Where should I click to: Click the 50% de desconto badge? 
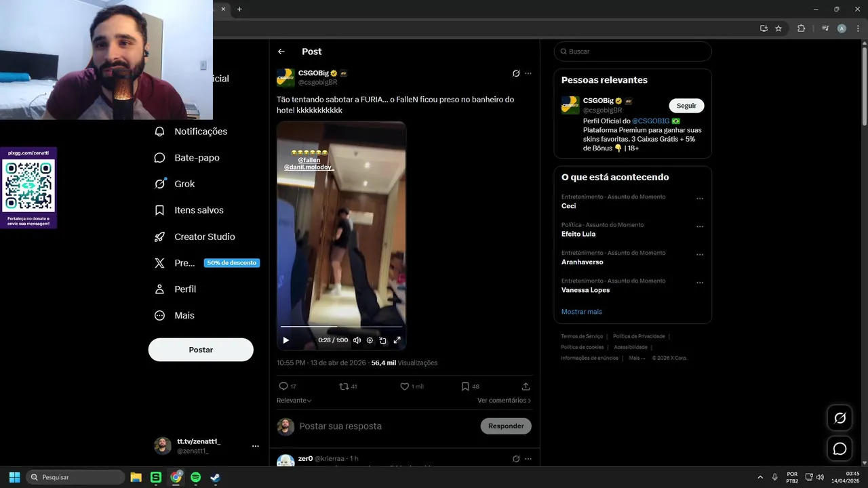(232, 263)
